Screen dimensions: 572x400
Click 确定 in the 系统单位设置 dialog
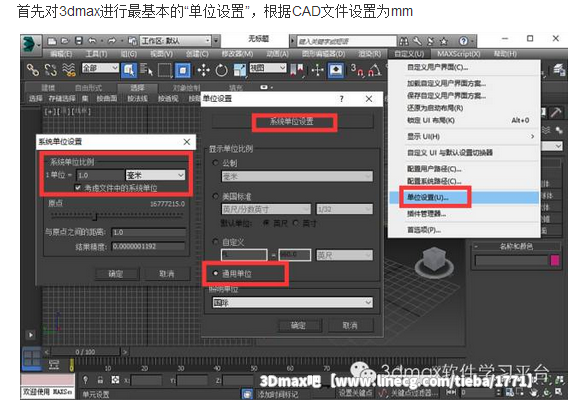(116, 273)
